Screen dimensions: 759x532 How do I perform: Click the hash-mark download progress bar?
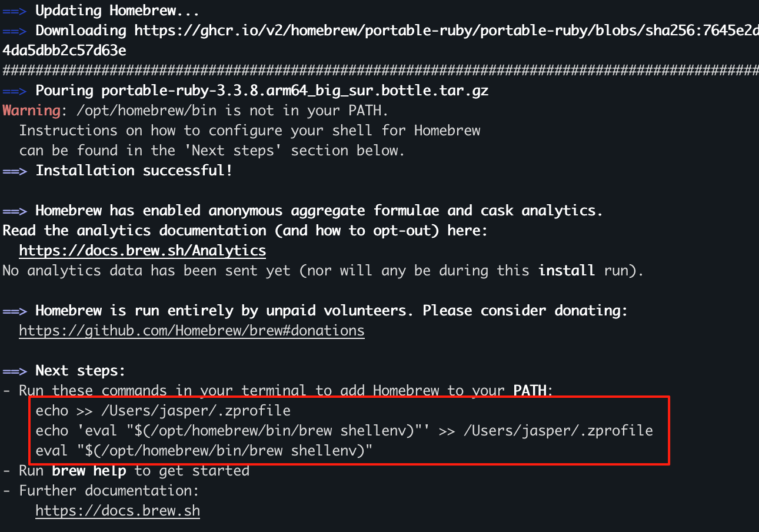381,71
